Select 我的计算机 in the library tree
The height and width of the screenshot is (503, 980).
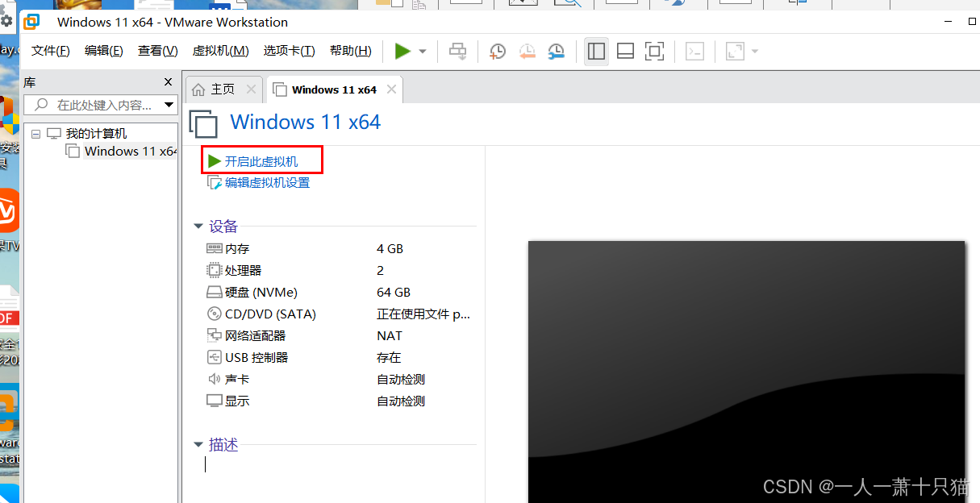(96, 134)
